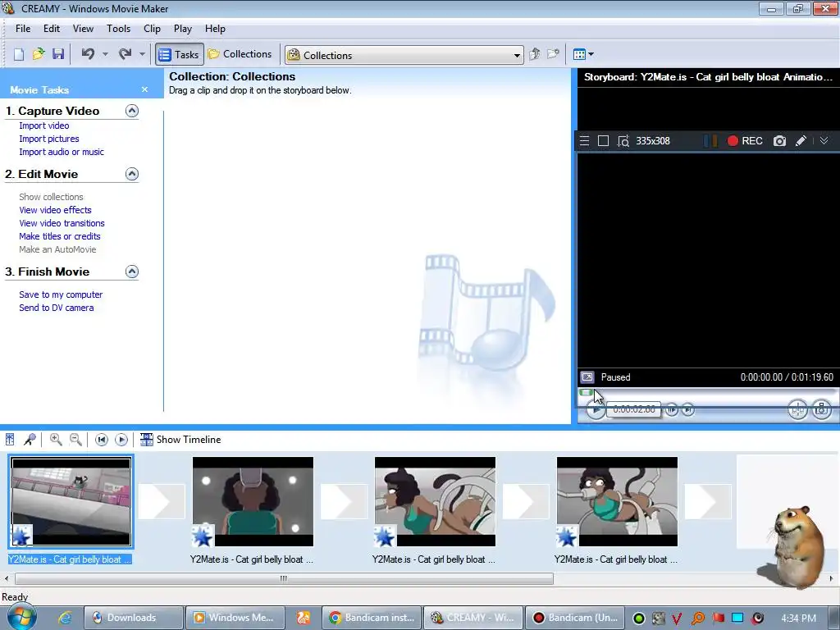Open the Windows Start orb
Image resolution: width=840 pixels, height=630 pixels.
(x=21, y=617)
